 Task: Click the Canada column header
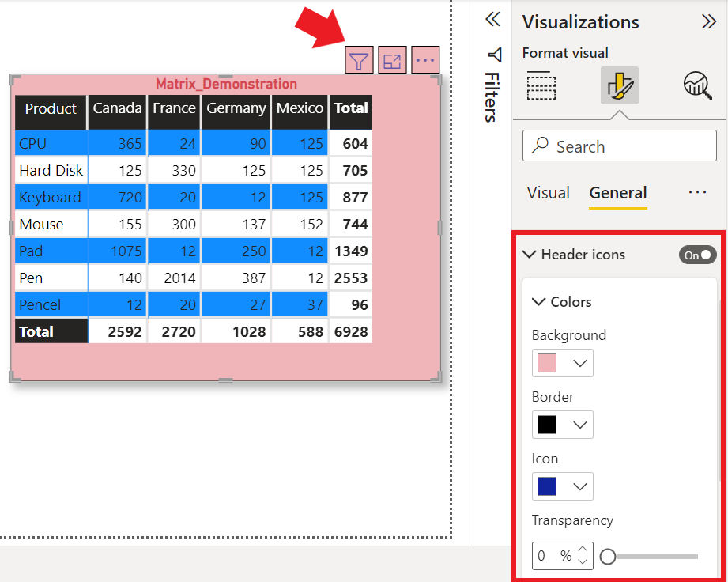118,112
